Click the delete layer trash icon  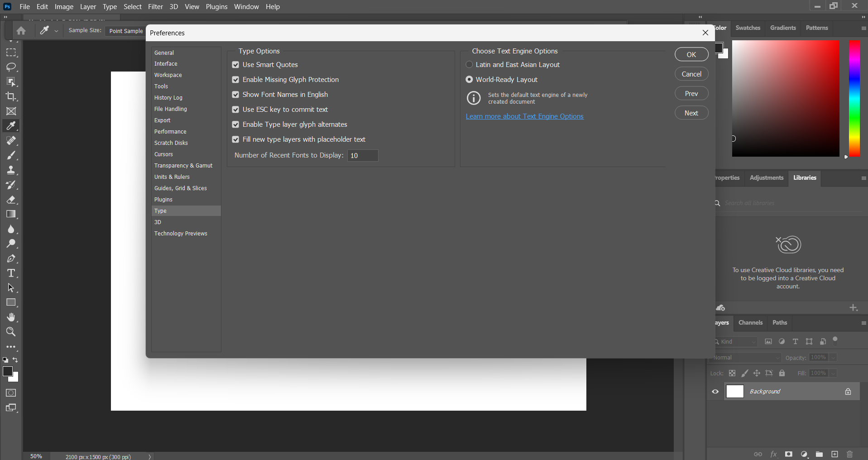point(849,454)
